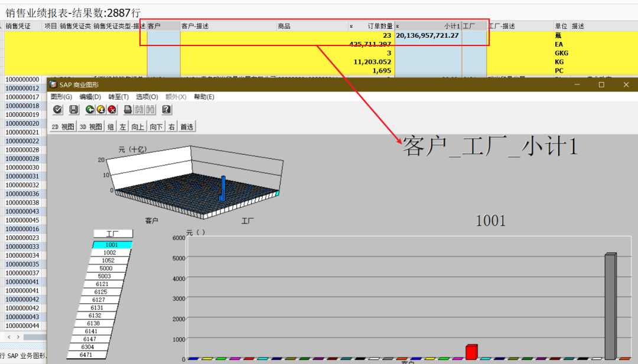Click the 商品 column header in report
This screenshot has height=364, width=638.
click(x=313, y=26)
